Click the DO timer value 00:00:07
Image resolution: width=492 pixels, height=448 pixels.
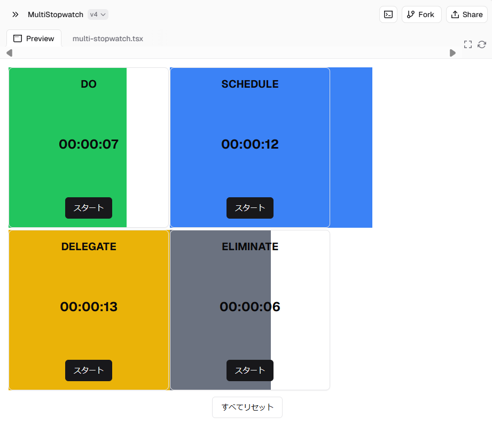coord(89,144)
